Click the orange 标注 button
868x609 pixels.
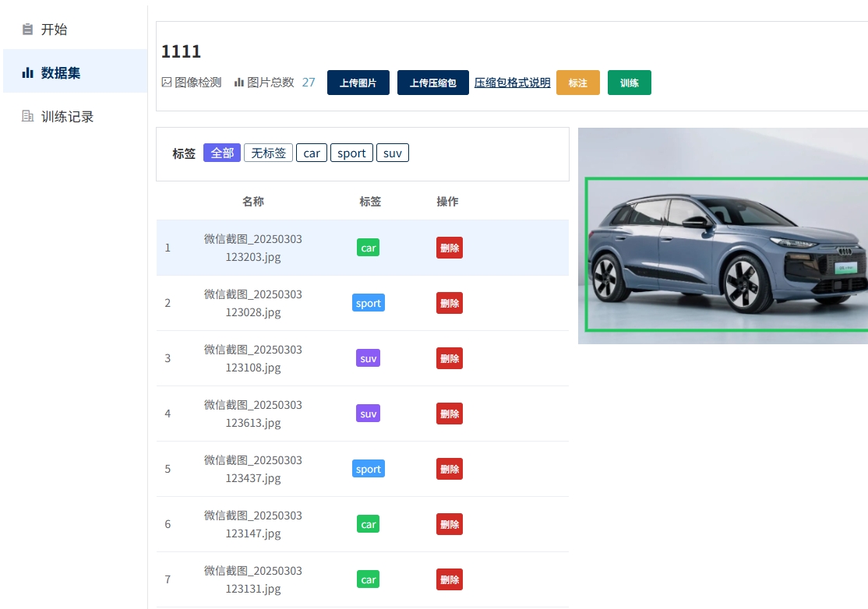pos(577,83)
